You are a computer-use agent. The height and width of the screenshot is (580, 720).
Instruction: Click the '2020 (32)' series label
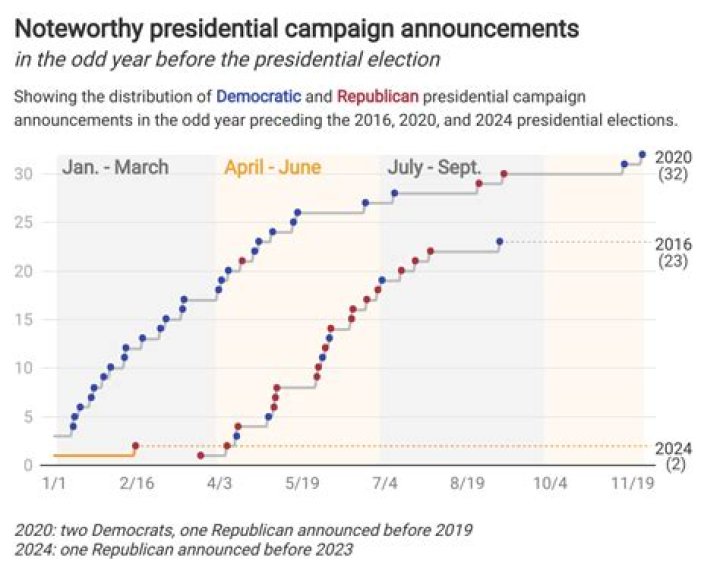click(675, 166)
